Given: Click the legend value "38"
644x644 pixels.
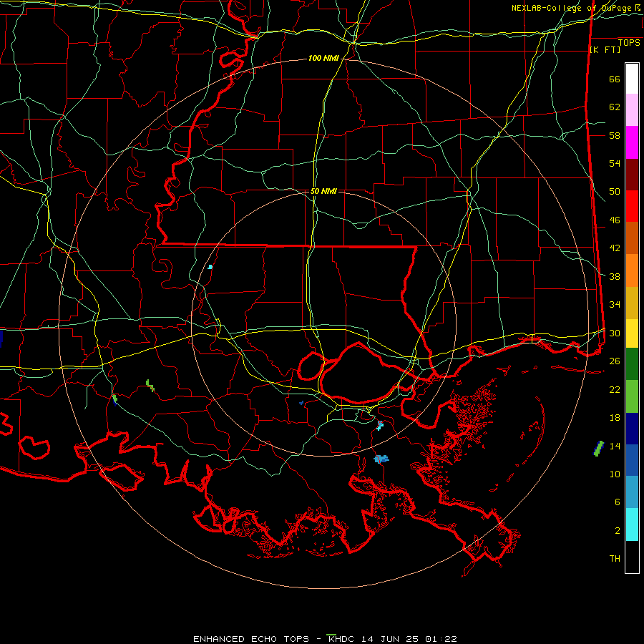Looking at the screenshot, I should 615,276.
